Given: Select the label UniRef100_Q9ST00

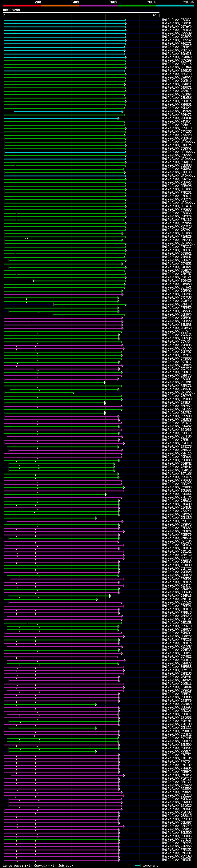Looking at the screenshot, I should pyautogui.click(x=177, y=349).
